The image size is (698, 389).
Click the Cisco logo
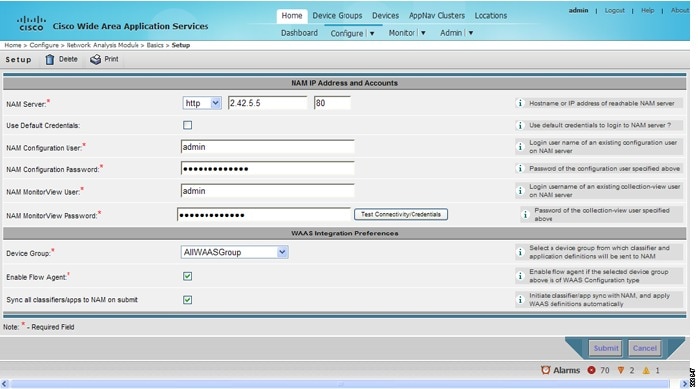31,24
